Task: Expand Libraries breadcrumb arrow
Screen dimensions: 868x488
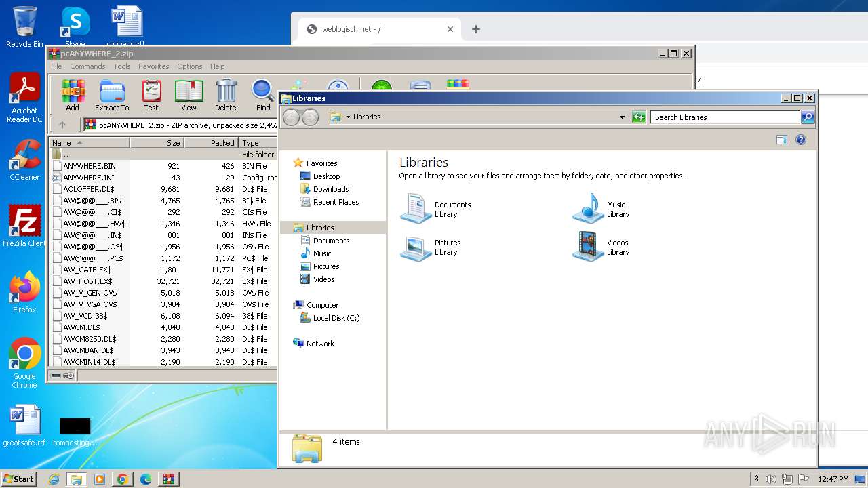Action: click(x=349, y=117)
